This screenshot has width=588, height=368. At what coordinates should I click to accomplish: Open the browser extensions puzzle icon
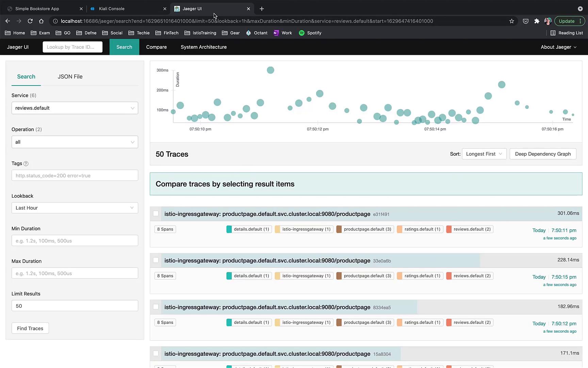tap(537, 21)
